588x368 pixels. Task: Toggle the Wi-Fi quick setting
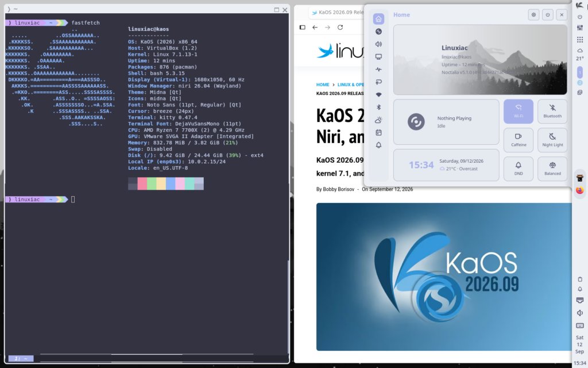pyautogui.click(x=519, y=112)
